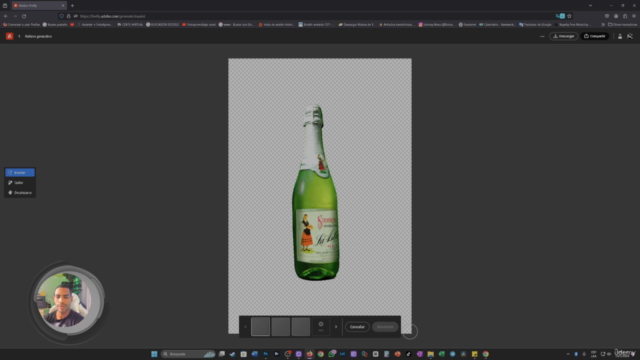Click the bottle image on the canvas
The image size is (640, 360).
[316, 193]
